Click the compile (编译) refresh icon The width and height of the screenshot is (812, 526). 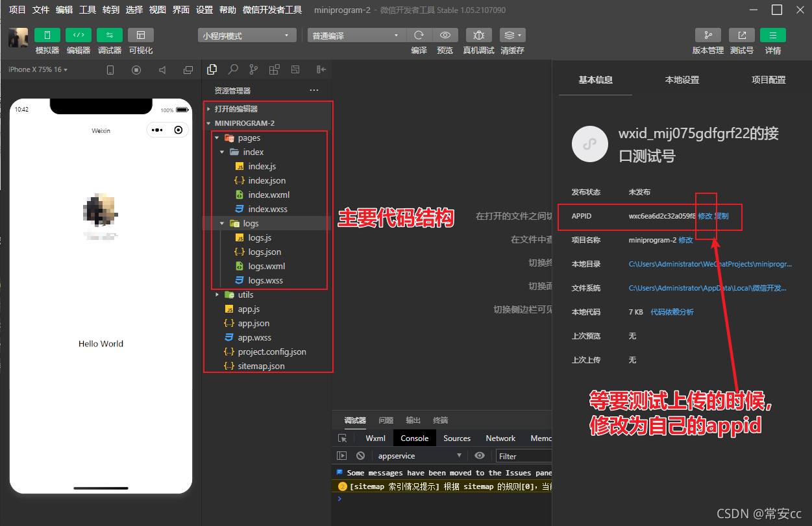coord(419,35)
